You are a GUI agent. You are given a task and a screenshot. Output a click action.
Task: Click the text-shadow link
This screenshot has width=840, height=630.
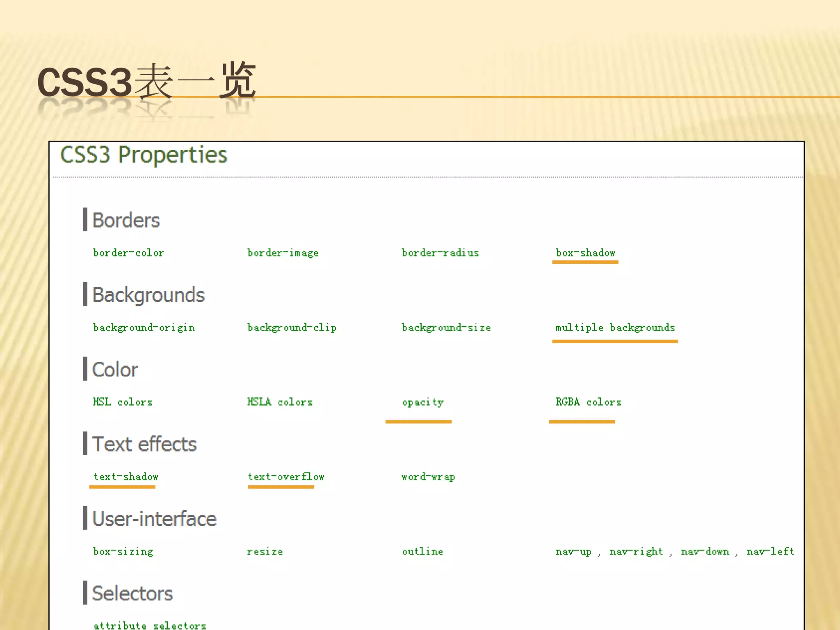126,477
